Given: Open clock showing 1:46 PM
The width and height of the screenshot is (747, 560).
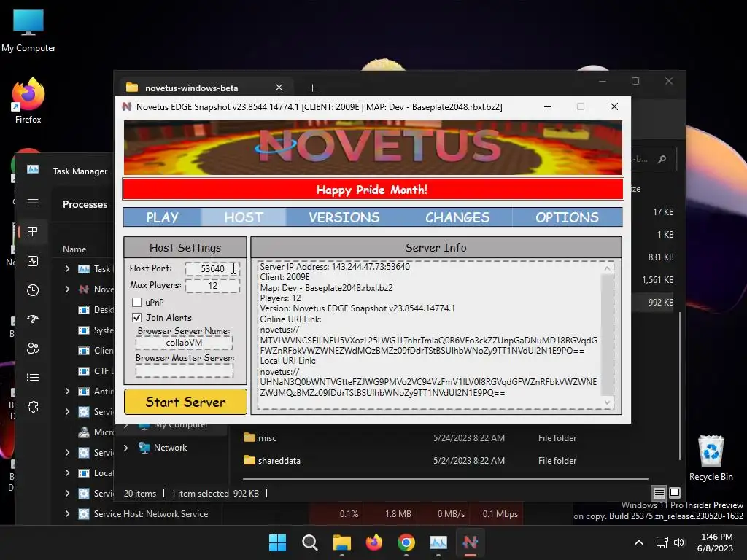Looking at the screenshot, I should 715,542.
